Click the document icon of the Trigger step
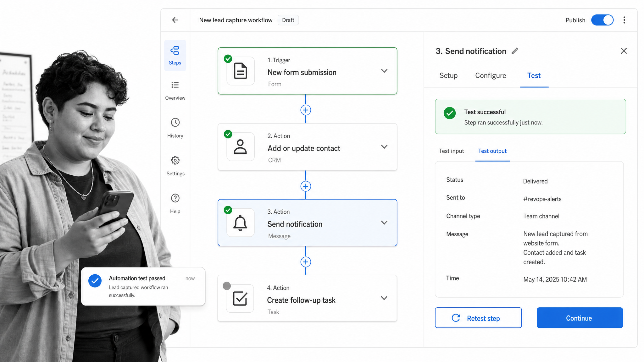The image size is (644, 362). click(x=241, y=71)
